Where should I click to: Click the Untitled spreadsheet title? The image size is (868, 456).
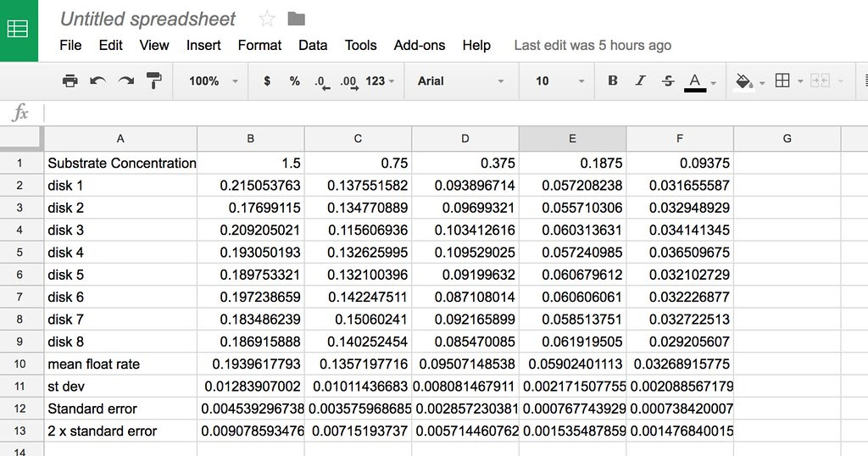147,19
